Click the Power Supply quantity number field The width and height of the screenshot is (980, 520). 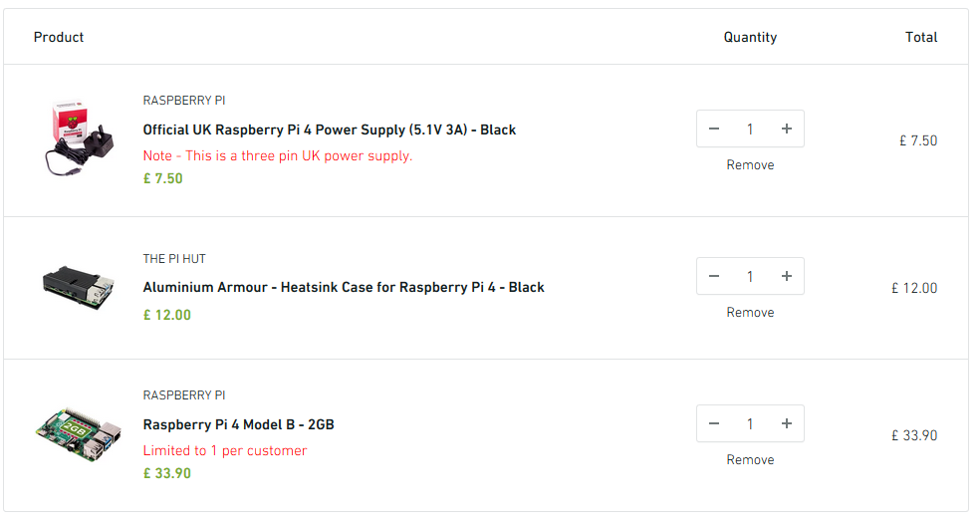click(750, 129)
